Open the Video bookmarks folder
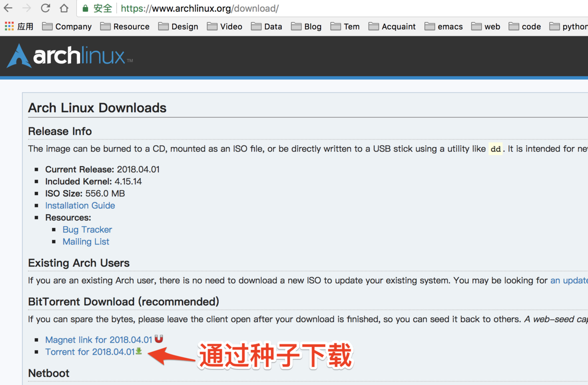The image size is (588, 385). point(225,27)
